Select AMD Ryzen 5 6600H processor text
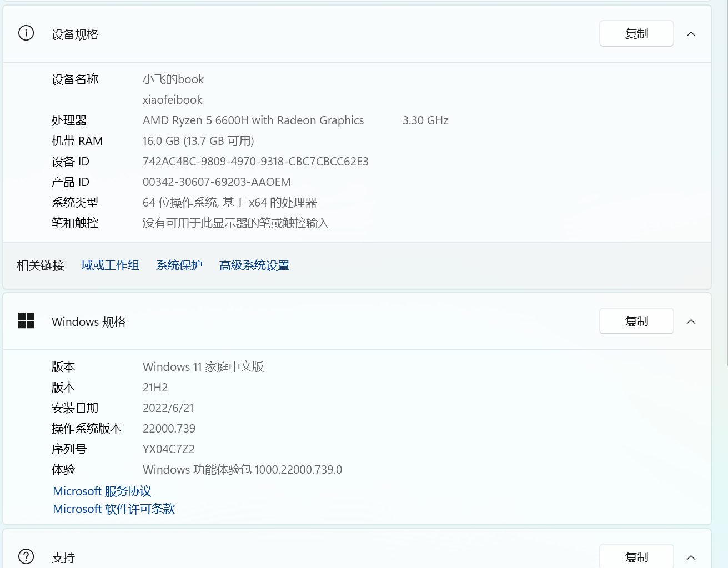Screen dimensions: 728x568 pos(253,120)
